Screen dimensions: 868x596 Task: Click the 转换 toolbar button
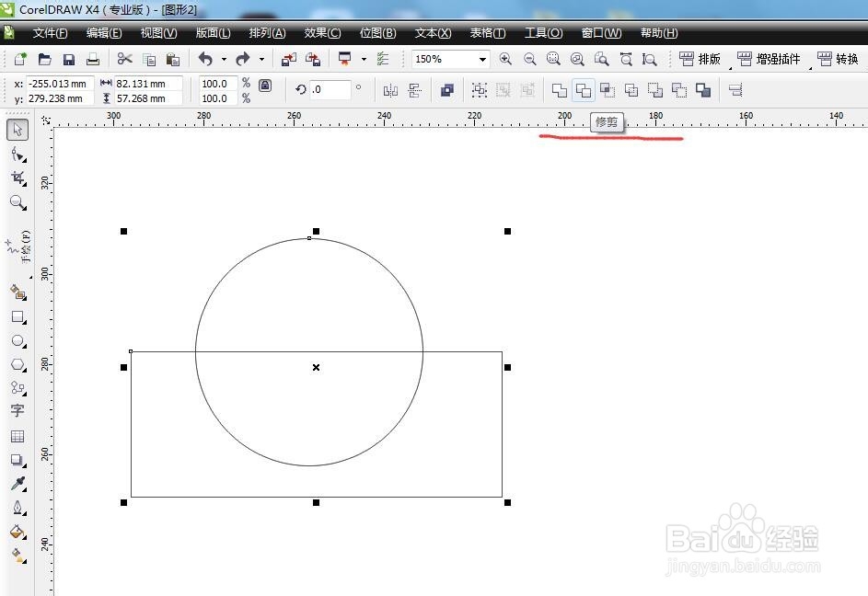pyautogui.click(x=839, y=59)
